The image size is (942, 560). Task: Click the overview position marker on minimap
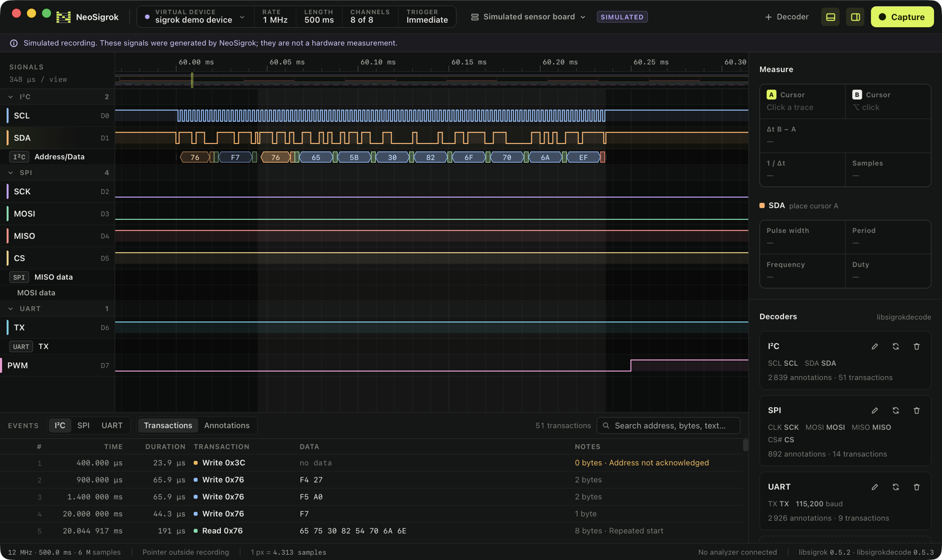(x=192, y=80)
